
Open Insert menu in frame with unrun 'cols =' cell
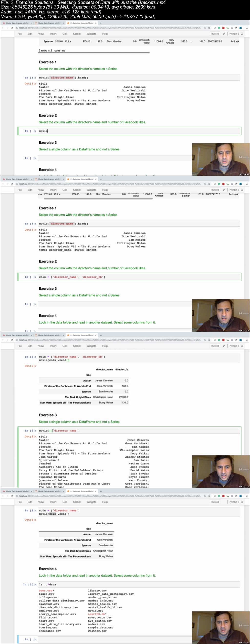(x=53, y=190)
